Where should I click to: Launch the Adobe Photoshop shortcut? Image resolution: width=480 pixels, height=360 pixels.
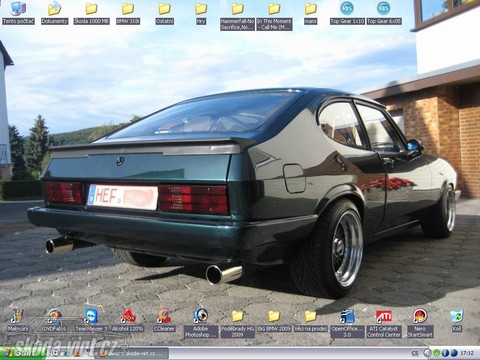point(201,323)
